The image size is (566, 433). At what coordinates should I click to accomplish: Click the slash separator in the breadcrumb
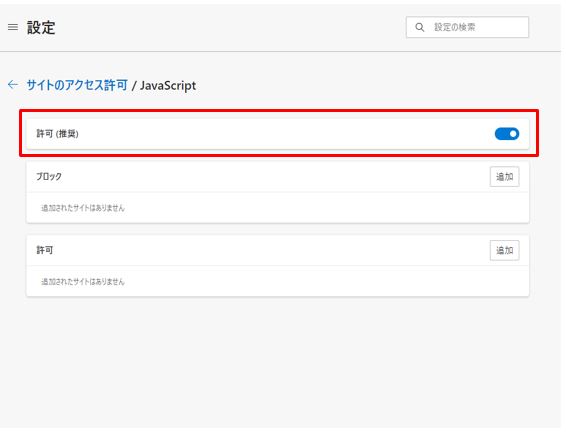point(134,86)
